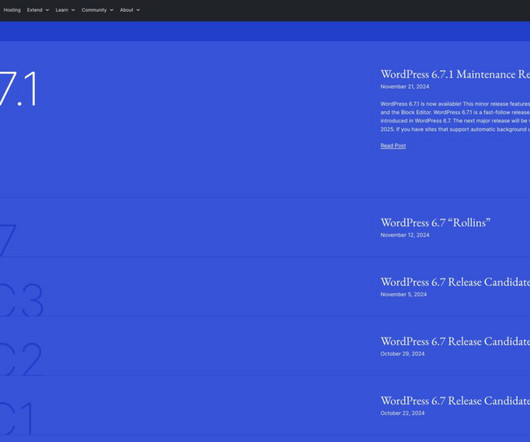Open the Release Candidate post dated November 5
Viewport: 530px width, 442px height.
coord(455,282)
